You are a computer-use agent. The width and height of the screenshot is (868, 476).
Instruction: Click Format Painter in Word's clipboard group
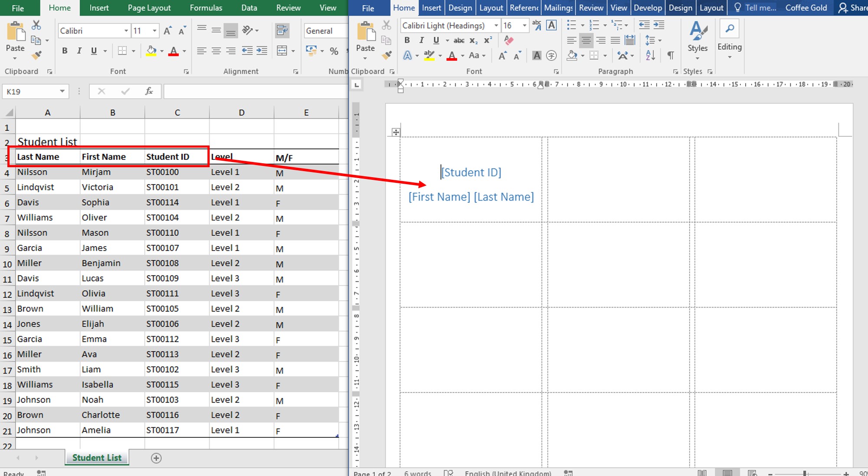point(386,55)
